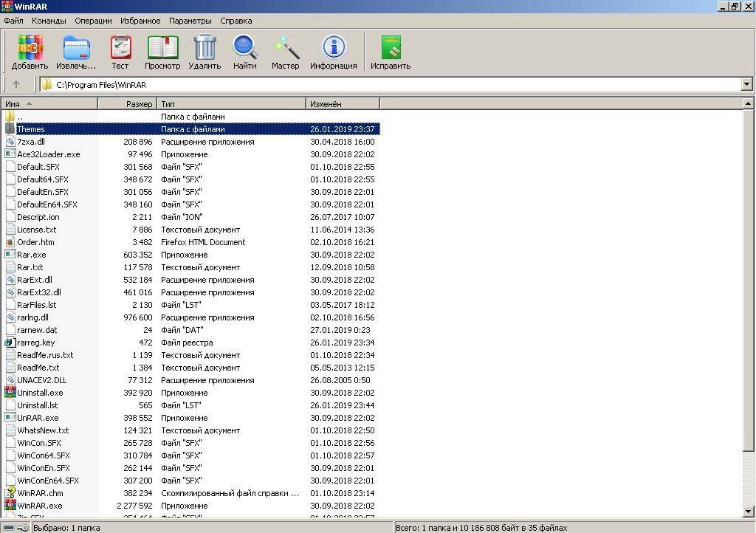Open the Файл menu
This screenshot has height=533, width=756.
(13, 21)
